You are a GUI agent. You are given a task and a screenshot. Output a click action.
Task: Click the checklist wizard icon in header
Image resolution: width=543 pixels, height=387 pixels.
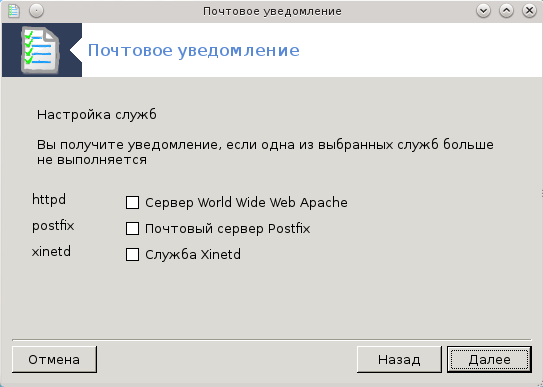pos(40,50)
